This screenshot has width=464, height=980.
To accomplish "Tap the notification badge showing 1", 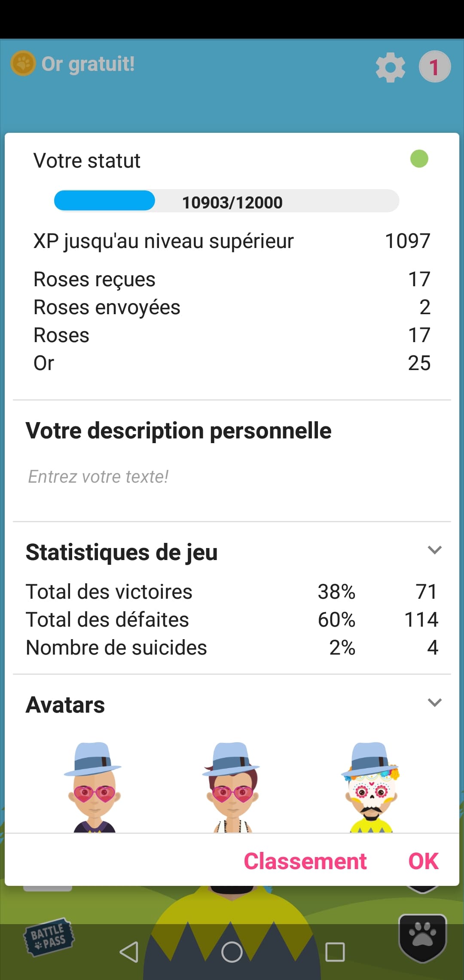I will [x=434, y=67].
